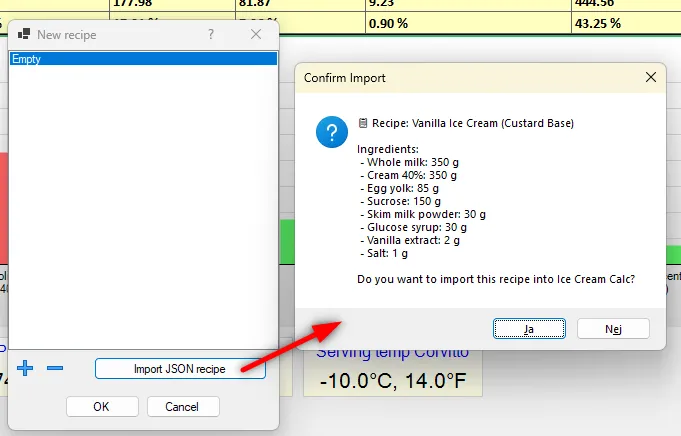Click the Sucrose: 150 g line
681x436 pixels.
(400, 201)
